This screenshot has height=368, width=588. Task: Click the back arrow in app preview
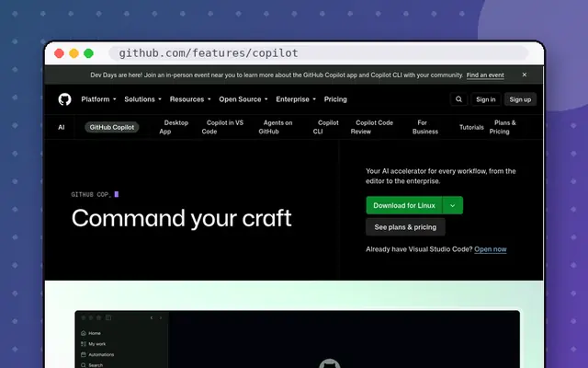point(152,317)
